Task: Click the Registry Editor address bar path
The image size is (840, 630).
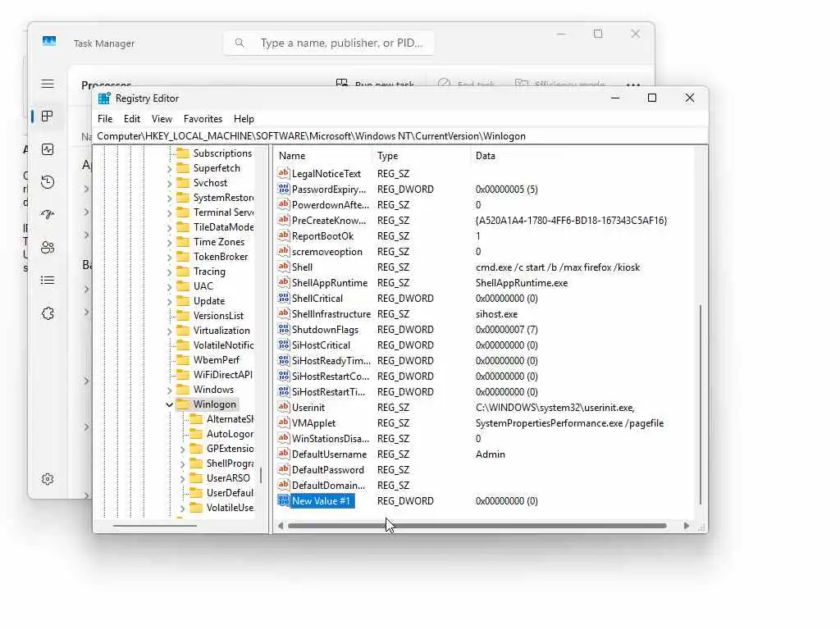Action: pos(400,136)
